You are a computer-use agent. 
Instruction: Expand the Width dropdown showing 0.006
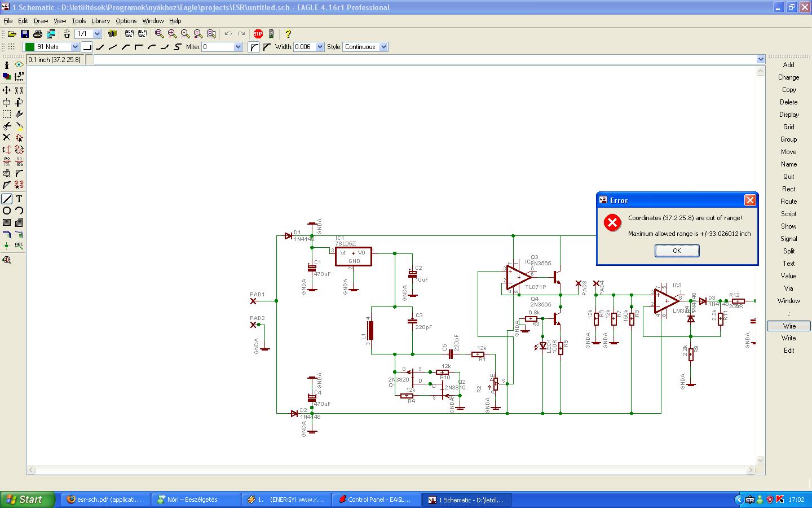[x=320, y=47]
